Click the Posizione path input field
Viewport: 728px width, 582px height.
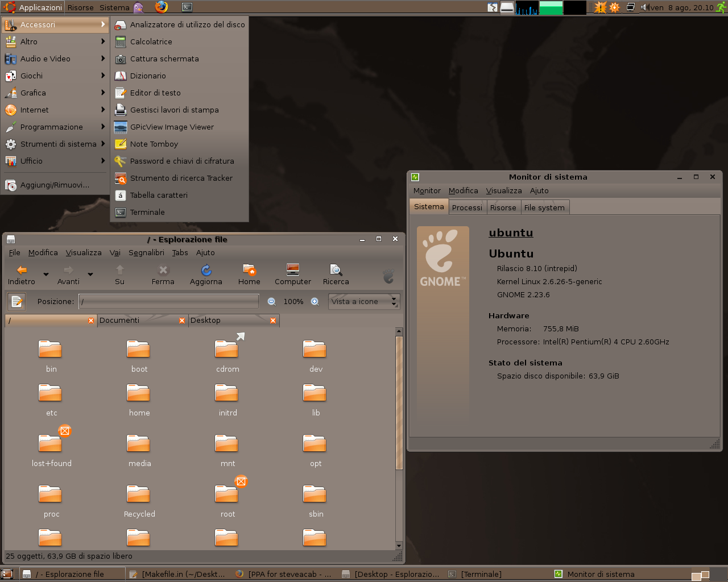[168, 302]
